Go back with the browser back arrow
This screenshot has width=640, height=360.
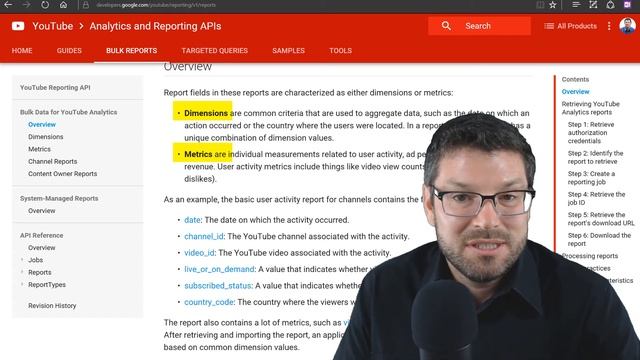click(x=8, y=5)
